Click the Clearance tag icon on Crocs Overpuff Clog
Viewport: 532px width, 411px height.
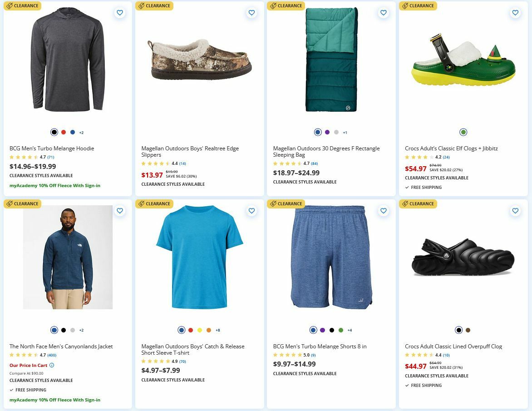point(405,204)
